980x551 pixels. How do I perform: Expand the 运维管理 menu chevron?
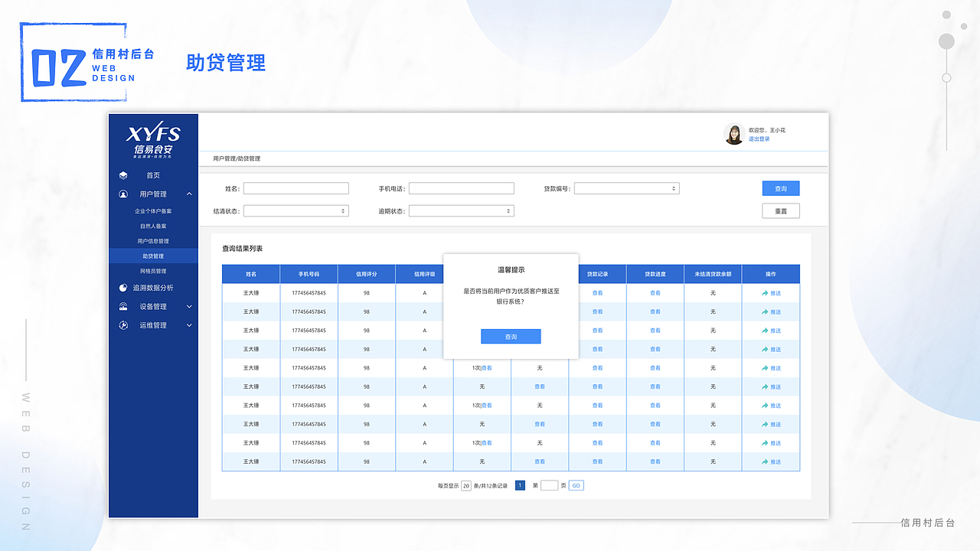coord(189,325)
